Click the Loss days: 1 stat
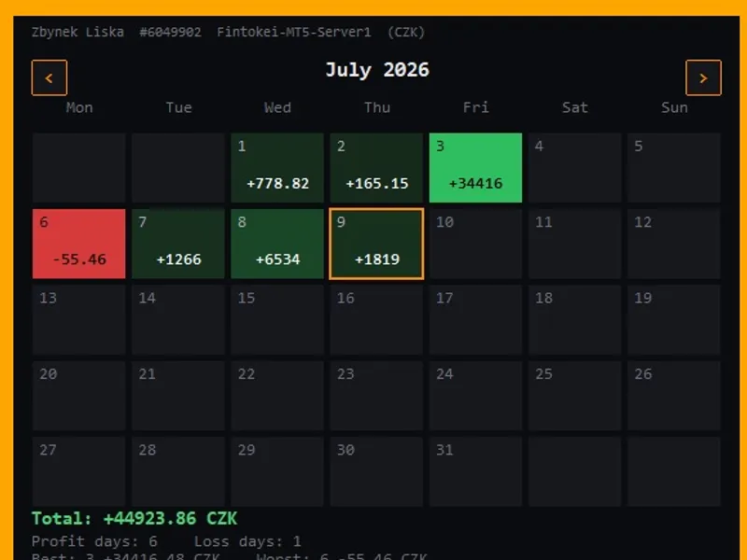747x560 pixels. (247, 541)
